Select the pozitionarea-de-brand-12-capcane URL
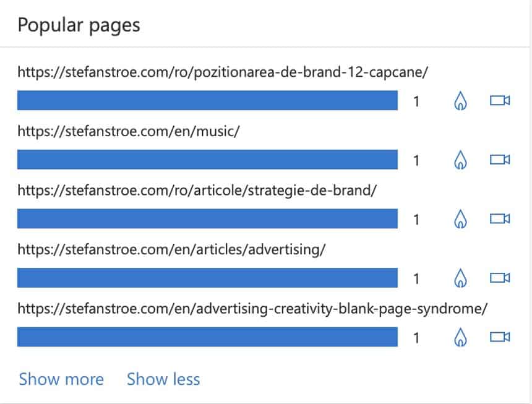 coord(223,72)
